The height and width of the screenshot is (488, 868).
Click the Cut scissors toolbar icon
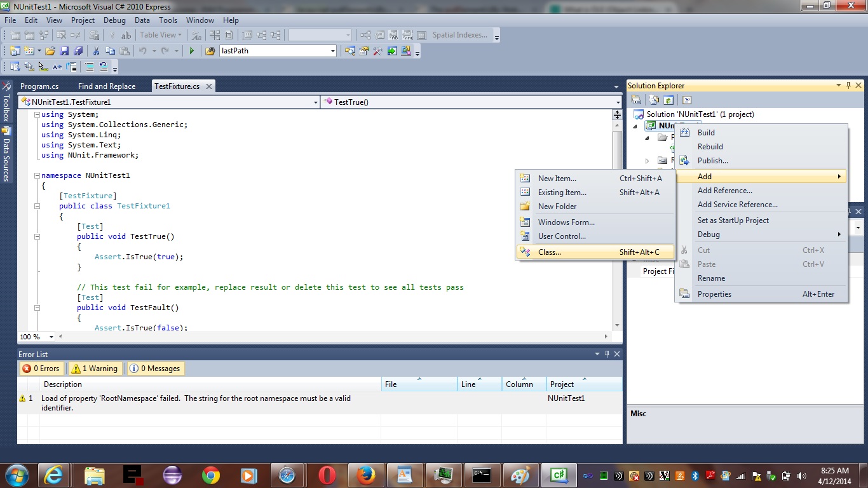pos(96,51)
